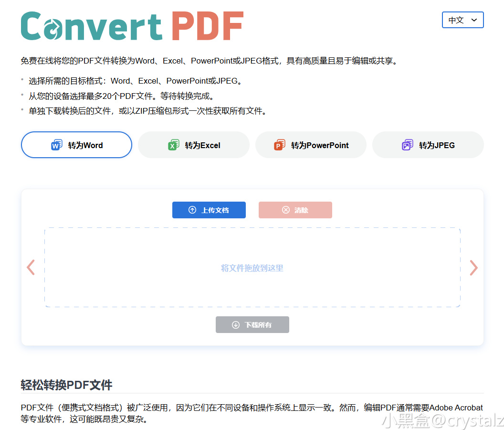This screenshot has height=430, width=504.
Task: Select the 转为Word tab
Action: click(x=76, y=145)
